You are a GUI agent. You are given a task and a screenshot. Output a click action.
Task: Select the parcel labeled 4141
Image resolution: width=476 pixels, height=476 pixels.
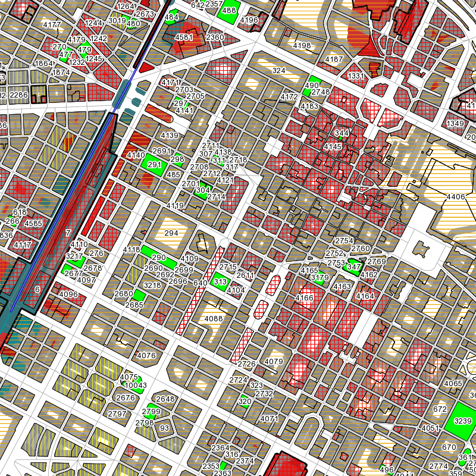click(184, 110)
